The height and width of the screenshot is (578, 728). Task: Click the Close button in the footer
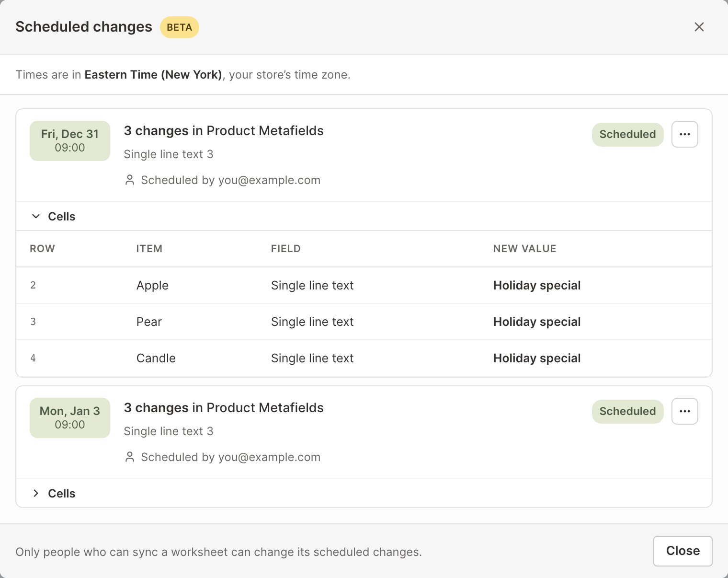[x=683, y=551]
